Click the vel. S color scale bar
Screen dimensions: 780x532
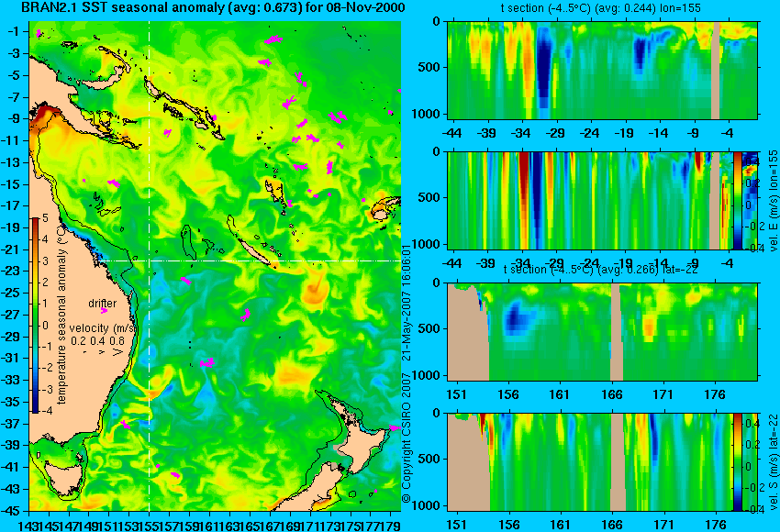tap(737, 462)
